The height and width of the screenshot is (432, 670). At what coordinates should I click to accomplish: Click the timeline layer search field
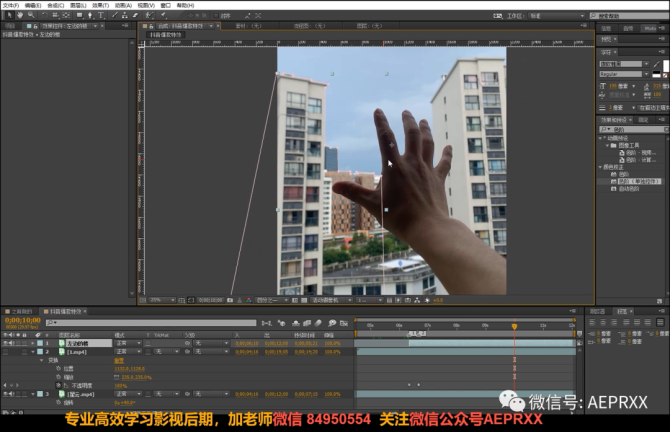tap(151, 323)
